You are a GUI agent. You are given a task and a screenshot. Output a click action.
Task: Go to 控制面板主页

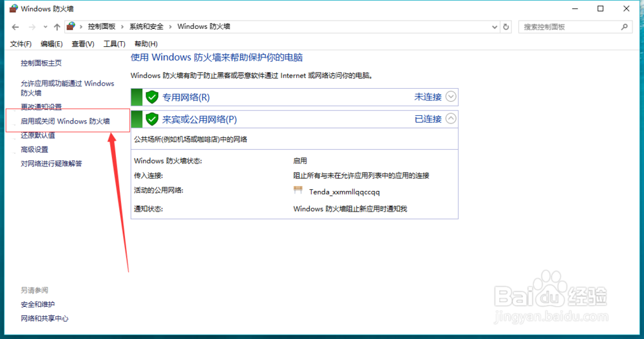click(41, 63)
